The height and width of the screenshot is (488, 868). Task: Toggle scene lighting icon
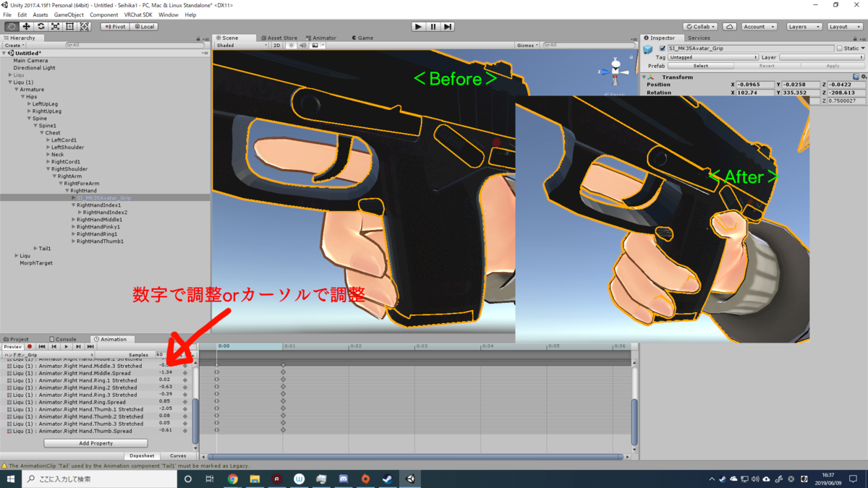[292, 46]
